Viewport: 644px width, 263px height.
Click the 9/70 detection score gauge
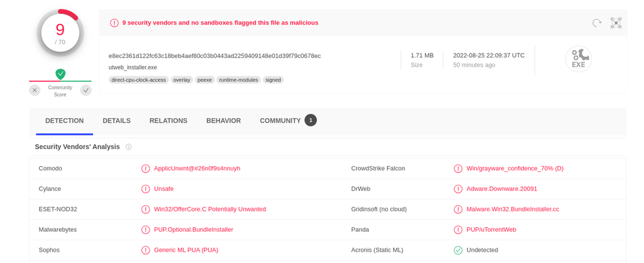[60, 33]
